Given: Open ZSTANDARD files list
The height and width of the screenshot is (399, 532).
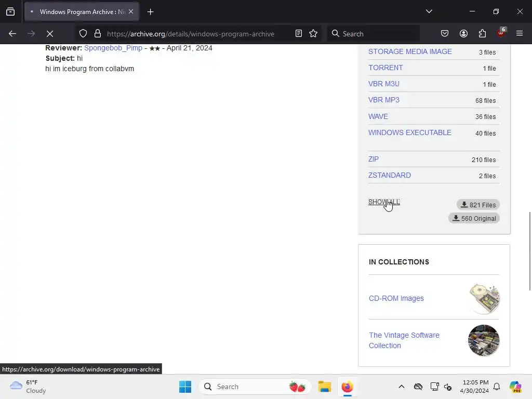Looking at the screenshot, I should click(x=390, y=176).
